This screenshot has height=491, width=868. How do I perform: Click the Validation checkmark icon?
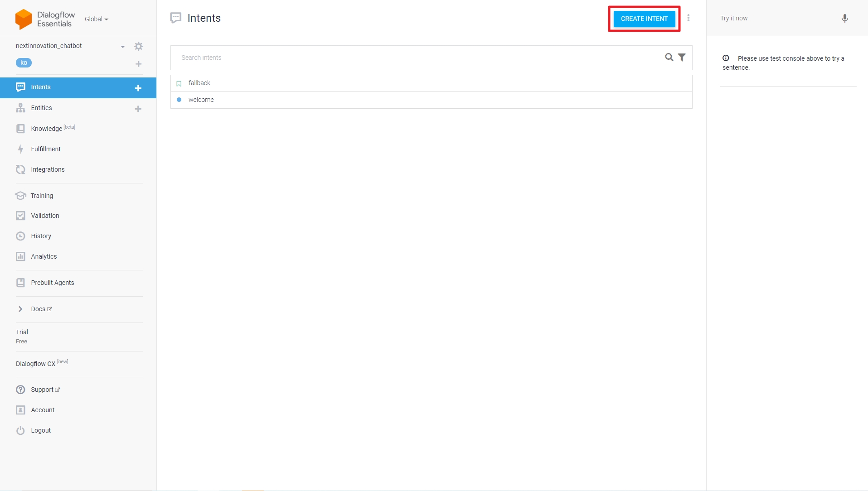20,216
